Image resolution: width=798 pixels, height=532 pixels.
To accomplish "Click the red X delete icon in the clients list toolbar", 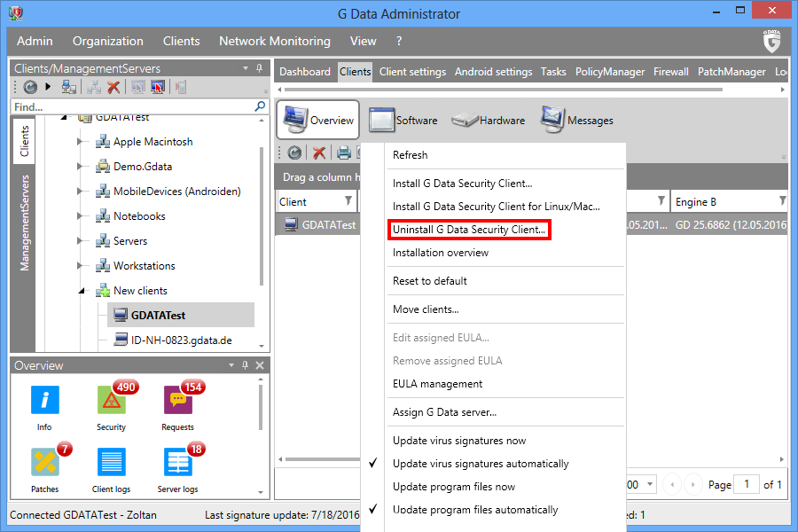I will point(319,153).
